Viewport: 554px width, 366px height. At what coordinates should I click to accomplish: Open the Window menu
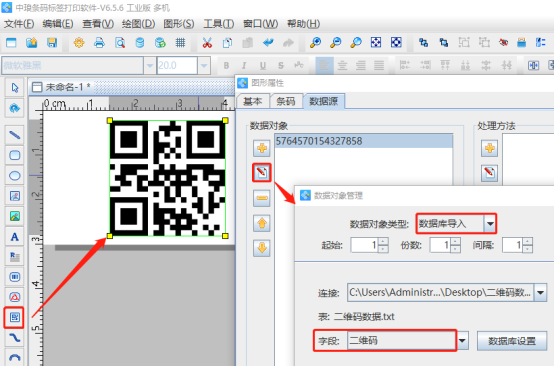(x=260, y=24)
